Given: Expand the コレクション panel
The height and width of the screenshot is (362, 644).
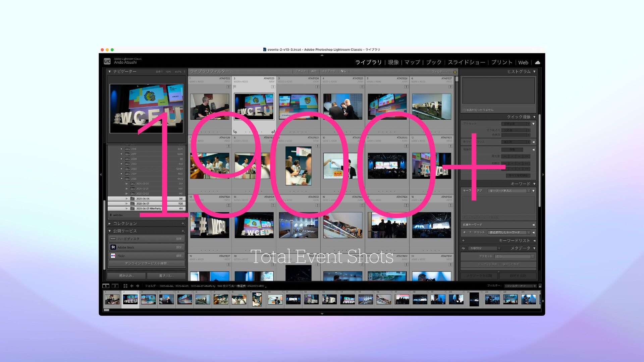Looking at the screenshot, I should click(109, 223).
